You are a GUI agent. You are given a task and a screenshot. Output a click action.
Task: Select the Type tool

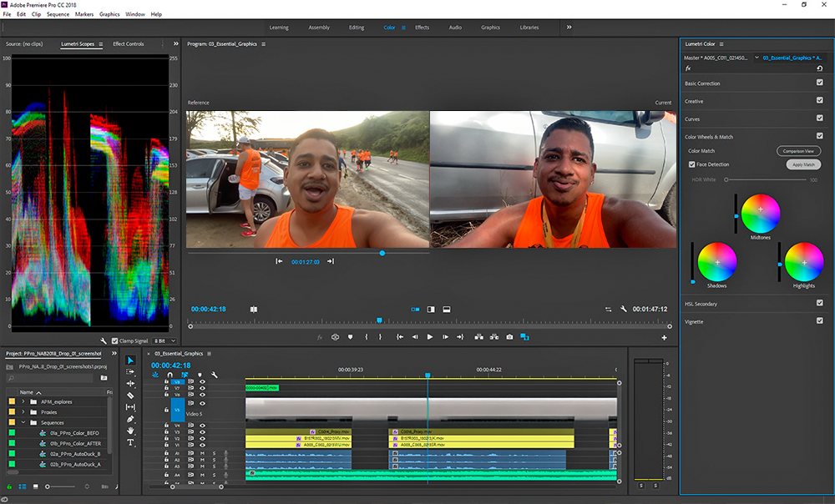pyautogui.click(x=130, y=442)
